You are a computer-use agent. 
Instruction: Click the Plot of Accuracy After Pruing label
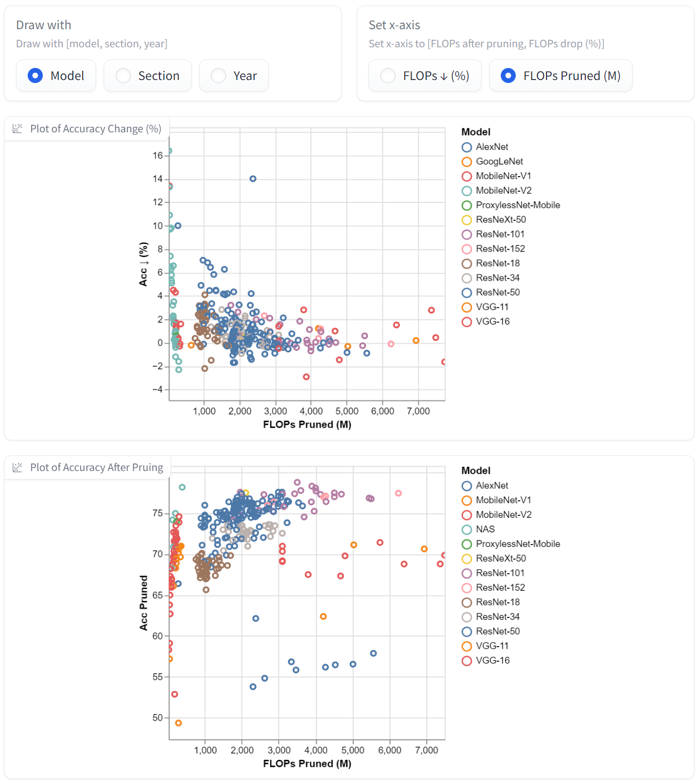pyautogui.click(x=97, y=467)
